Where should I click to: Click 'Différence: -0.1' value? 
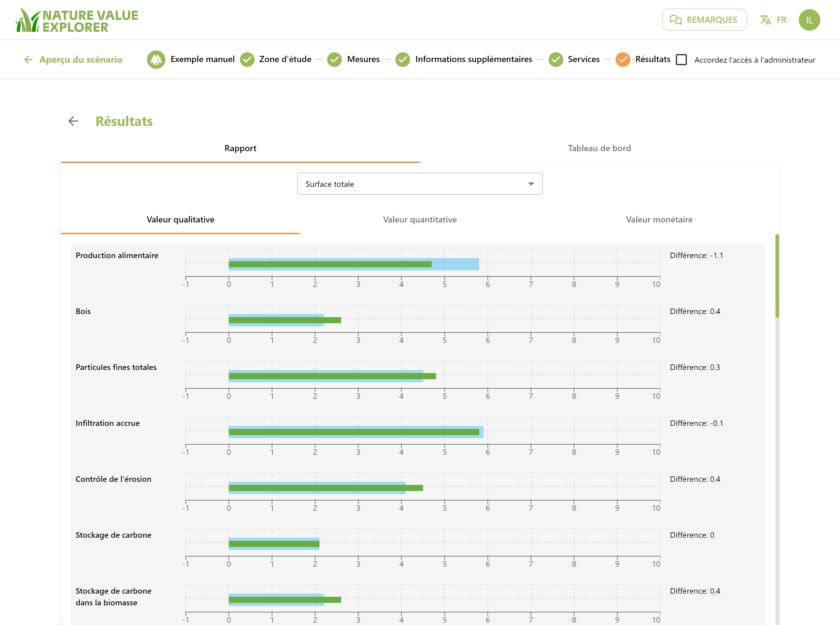696,423
